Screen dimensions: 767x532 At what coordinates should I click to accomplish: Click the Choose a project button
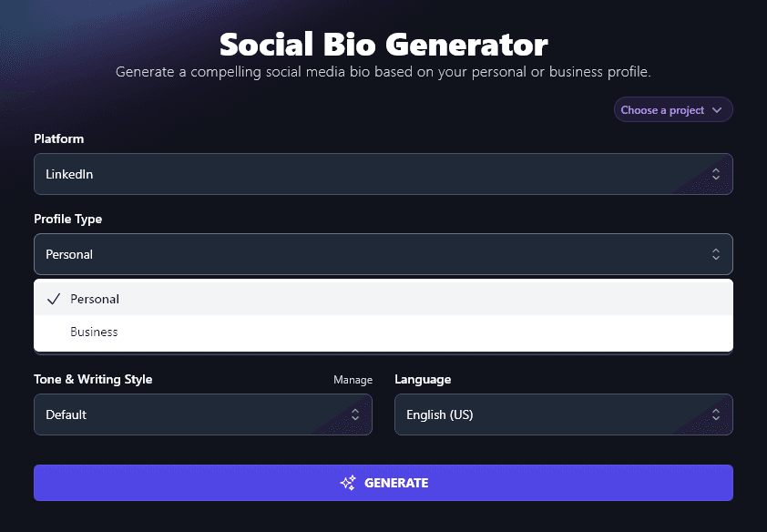point(673,109)
